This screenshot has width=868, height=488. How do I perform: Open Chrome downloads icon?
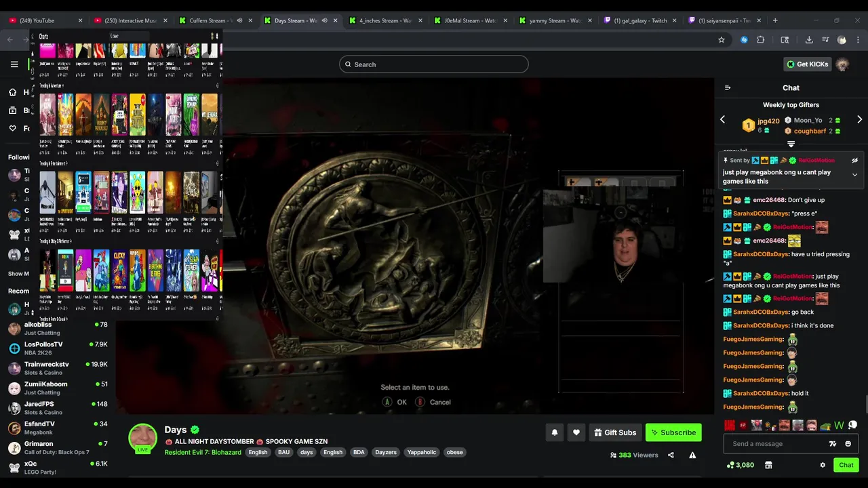(809, 40)
